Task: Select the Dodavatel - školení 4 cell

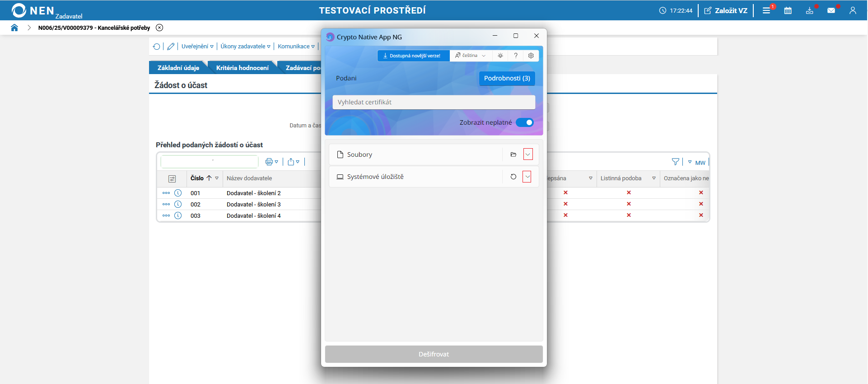Action: 254,215
